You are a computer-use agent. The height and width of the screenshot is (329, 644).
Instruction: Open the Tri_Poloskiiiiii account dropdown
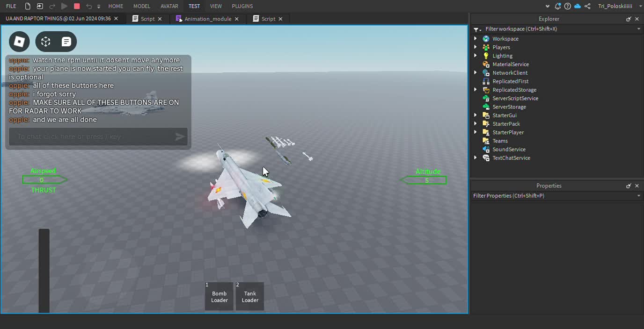pyautogui.click(x=618, y=6)
